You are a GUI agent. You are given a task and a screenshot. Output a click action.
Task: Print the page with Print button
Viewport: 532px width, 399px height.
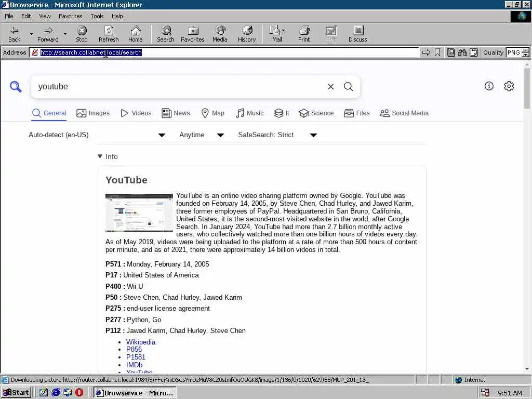[304, 34]
